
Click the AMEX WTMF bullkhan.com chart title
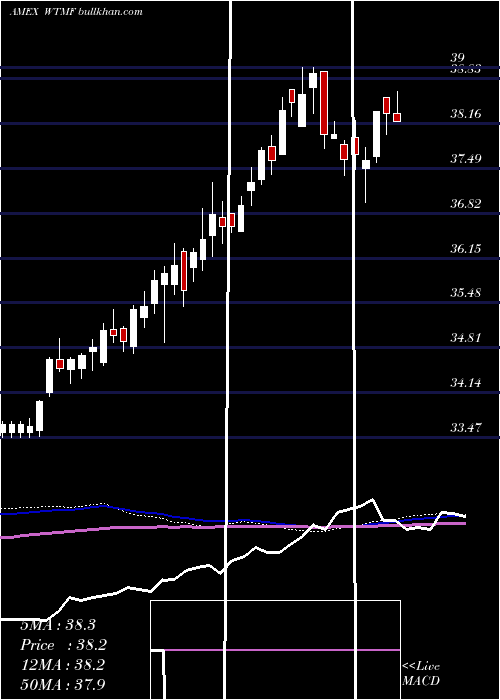(x=76, y=12)
